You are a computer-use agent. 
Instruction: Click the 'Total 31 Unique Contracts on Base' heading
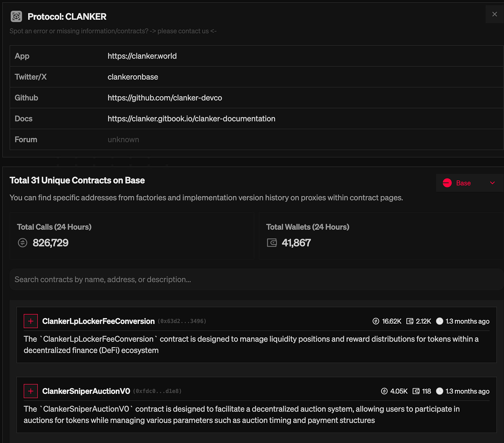77,180
